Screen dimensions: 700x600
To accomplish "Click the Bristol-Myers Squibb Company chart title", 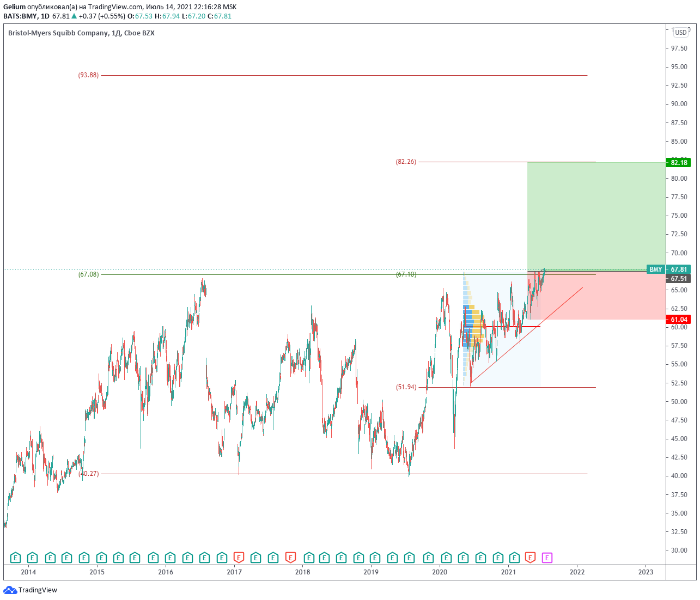I will pos(58,33).
